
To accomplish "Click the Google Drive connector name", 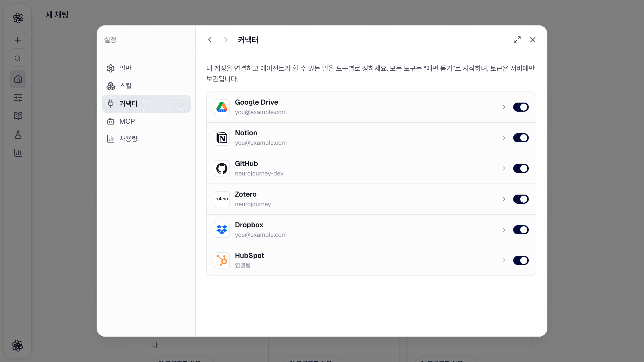I will click(x=257, y=102).
